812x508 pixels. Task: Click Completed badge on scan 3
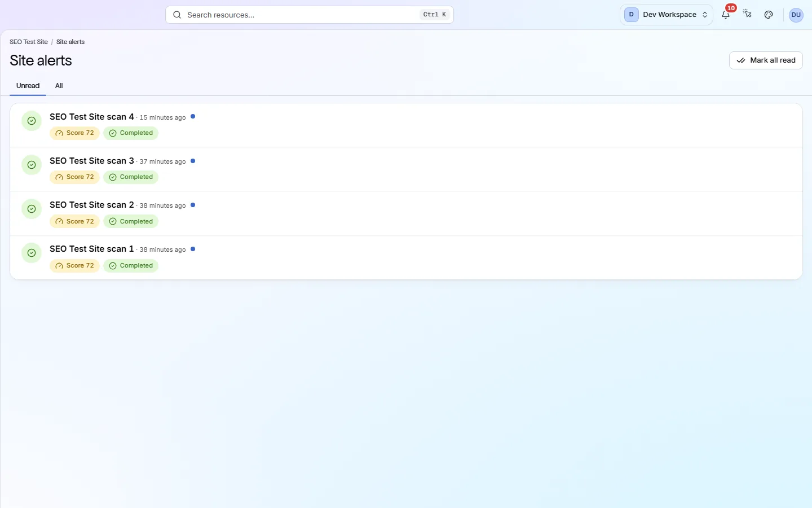tap(131, 177)
